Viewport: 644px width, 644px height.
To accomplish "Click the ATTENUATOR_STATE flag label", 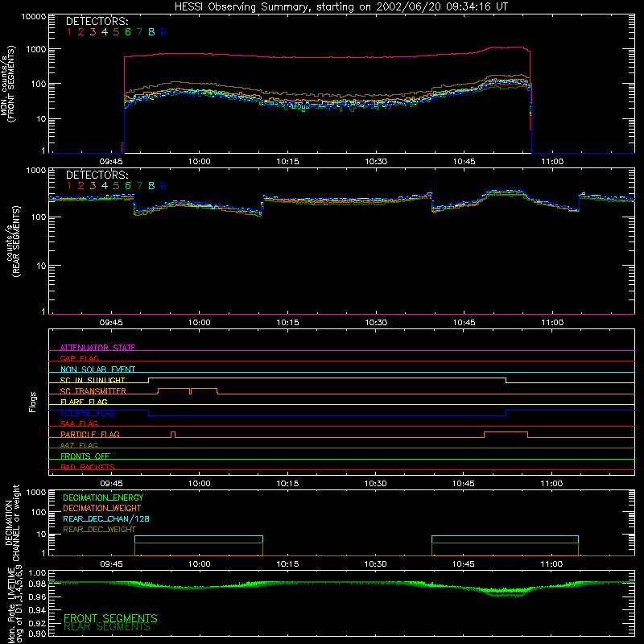I will click(97, 348).
